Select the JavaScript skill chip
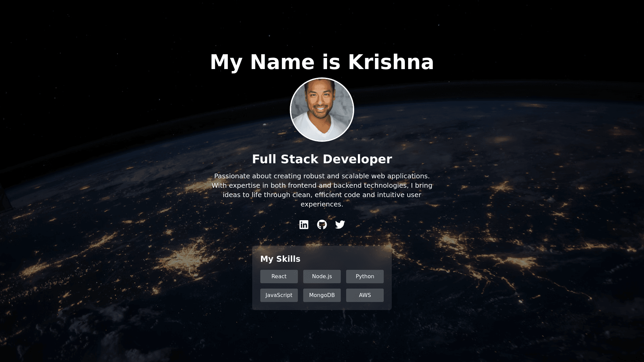This screenshot has height=362, width=644. pos(279,295)
